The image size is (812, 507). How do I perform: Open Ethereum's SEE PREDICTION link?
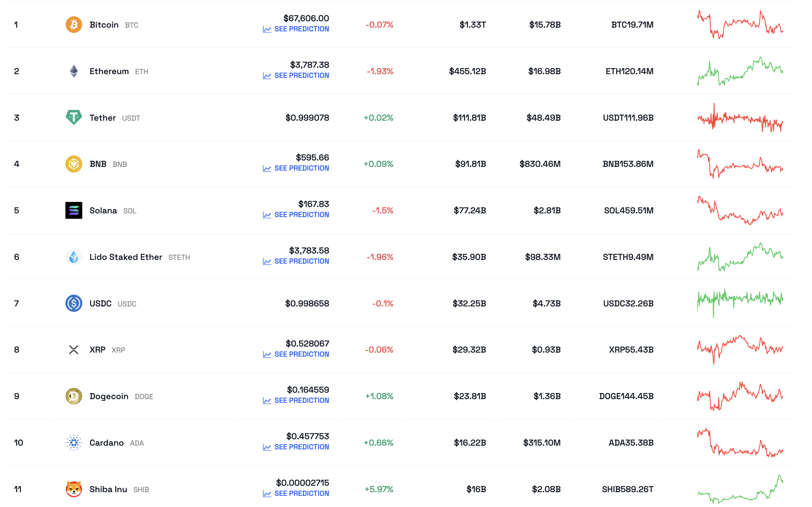click(301, 76)
